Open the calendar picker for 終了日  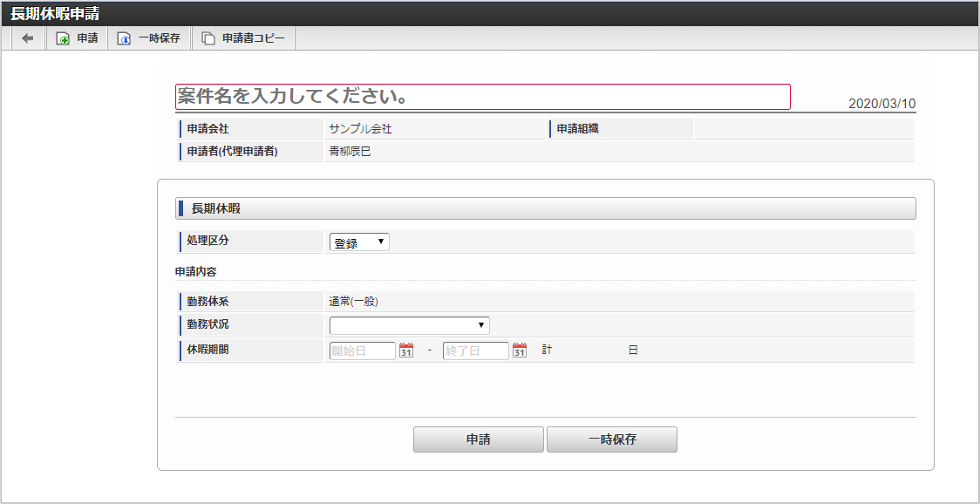click(520, 351)
